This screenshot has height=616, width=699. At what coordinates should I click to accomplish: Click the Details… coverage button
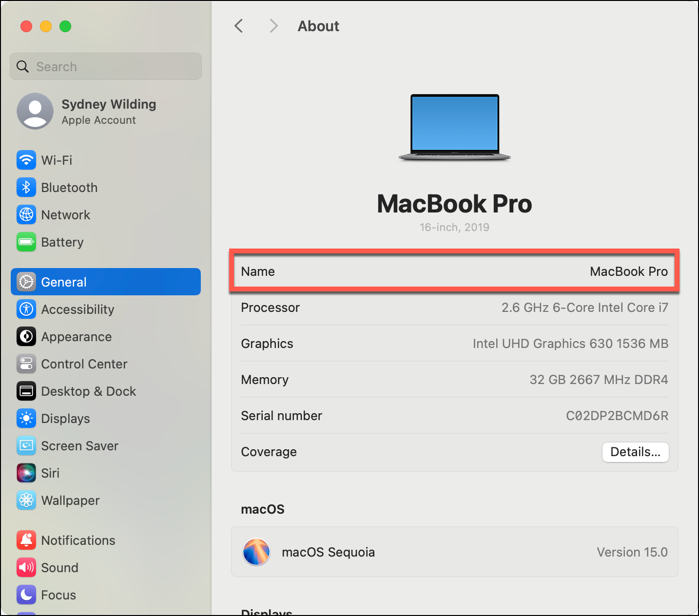[636, 452]
